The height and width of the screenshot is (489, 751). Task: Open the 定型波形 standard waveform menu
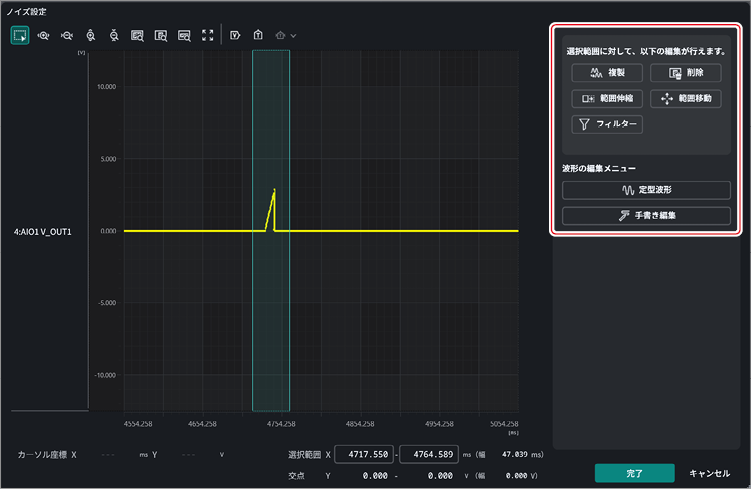pos(646,190)
